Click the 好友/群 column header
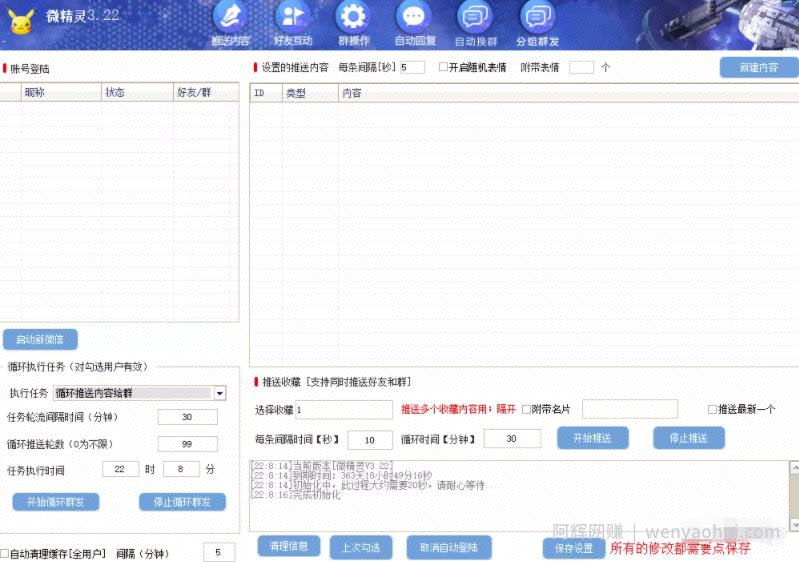This screenshot has width=799, height=562. tap(206, 92)
